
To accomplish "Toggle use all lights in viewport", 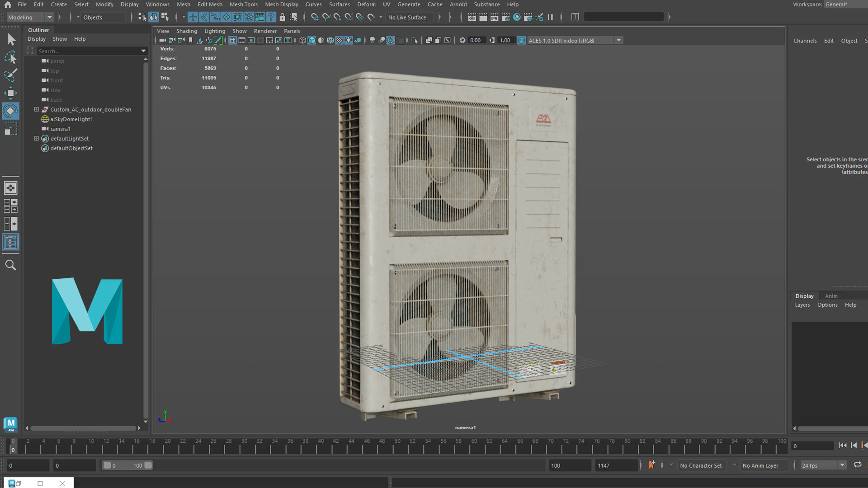I will coord(349,40).
